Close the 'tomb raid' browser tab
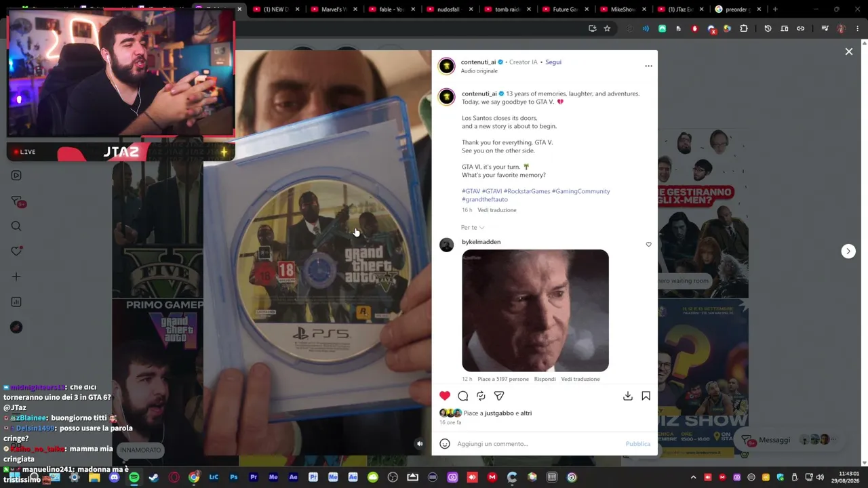 point(528,9)
